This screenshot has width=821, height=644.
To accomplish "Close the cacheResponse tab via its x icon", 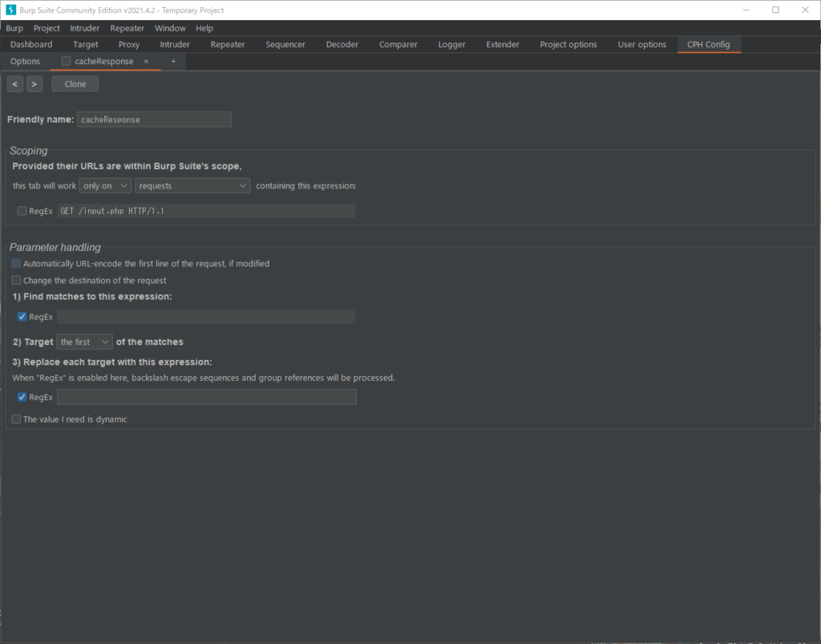I will [146, 61].
